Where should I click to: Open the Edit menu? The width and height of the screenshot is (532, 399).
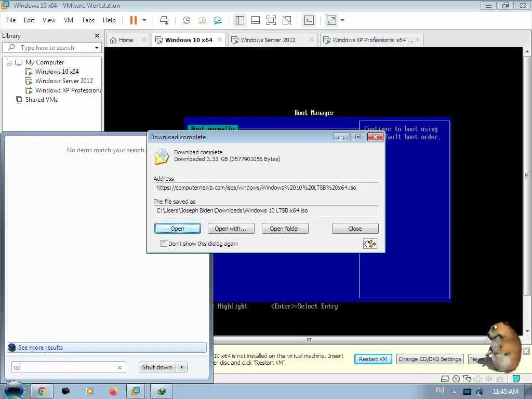coord(29,20)
